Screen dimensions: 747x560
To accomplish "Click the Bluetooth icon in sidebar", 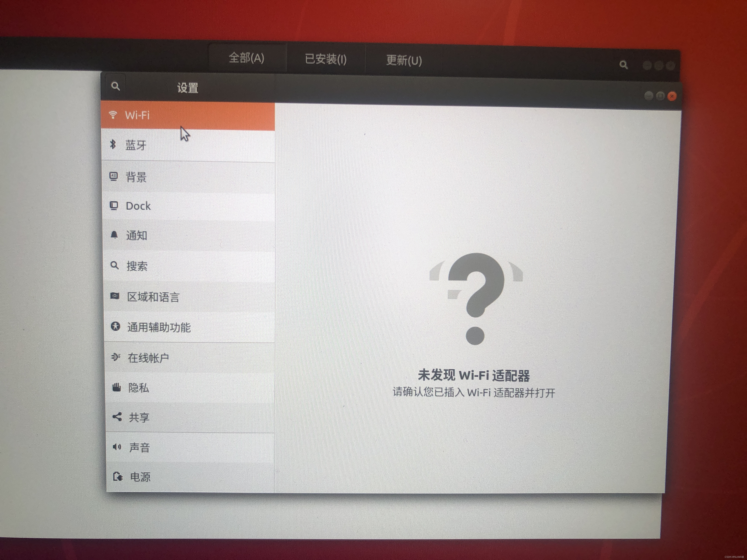I will click(113, 144).
